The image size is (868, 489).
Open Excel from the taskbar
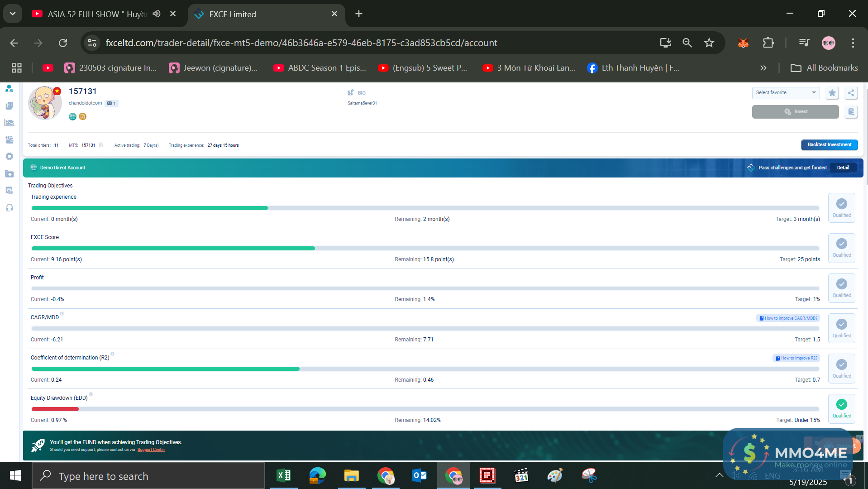284,476
